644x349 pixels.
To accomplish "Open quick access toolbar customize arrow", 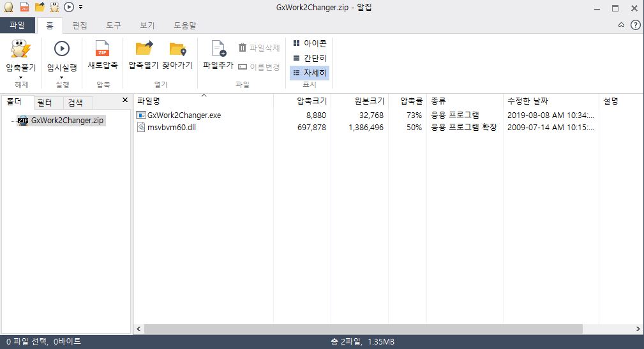I will (x=80, y=7).
